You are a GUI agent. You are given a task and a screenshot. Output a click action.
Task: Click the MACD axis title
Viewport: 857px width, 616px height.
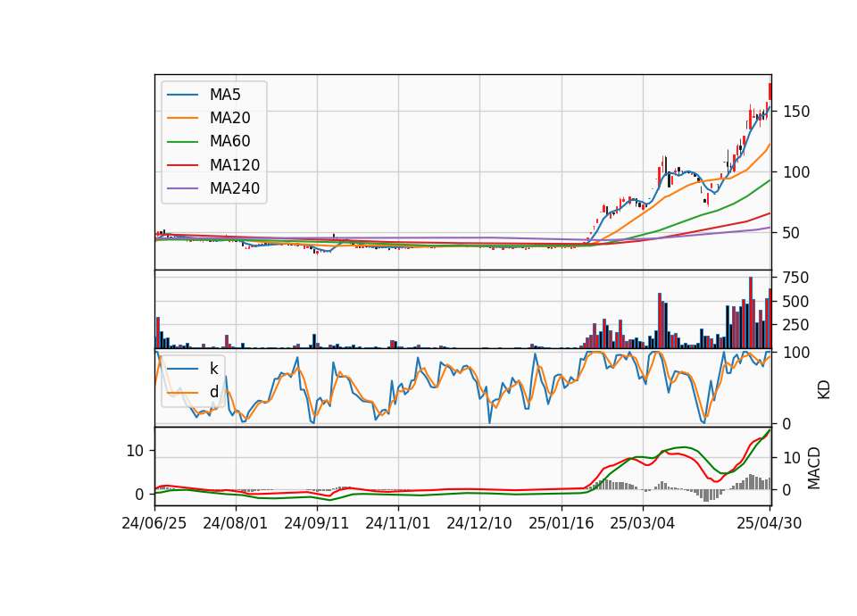(814, 468)
